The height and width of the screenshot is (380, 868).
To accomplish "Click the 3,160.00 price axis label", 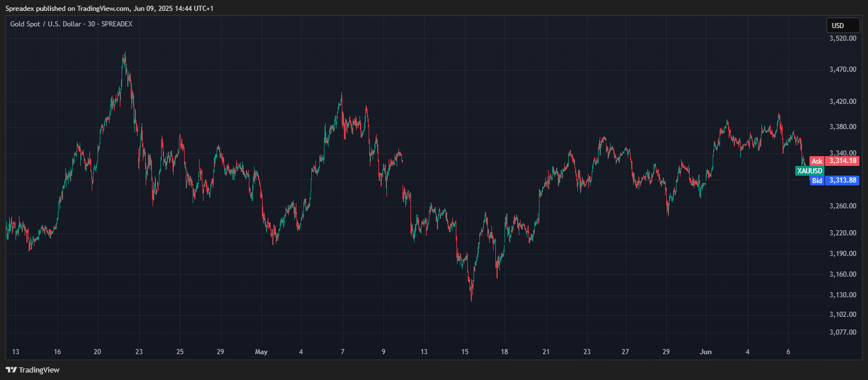I will tap(843, 274).
